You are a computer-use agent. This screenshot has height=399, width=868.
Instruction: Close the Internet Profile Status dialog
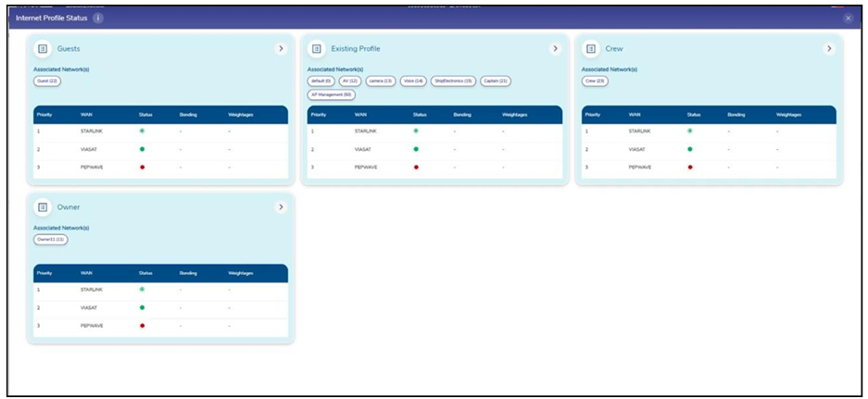coord(848,18)
